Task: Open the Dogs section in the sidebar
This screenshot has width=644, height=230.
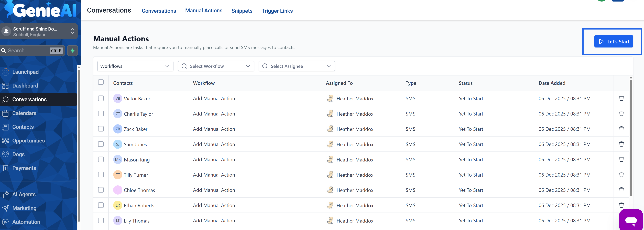Action: pos(18,154)
